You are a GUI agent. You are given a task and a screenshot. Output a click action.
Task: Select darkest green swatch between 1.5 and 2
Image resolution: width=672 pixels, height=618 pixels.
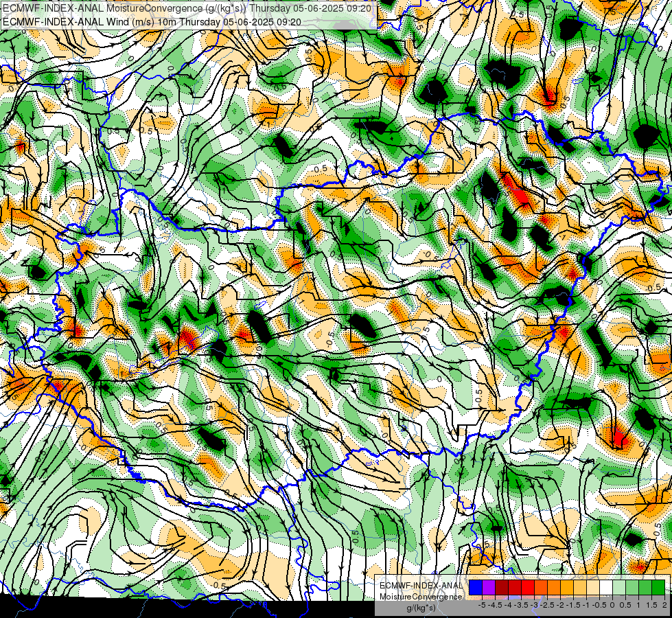tap(659, 588)
